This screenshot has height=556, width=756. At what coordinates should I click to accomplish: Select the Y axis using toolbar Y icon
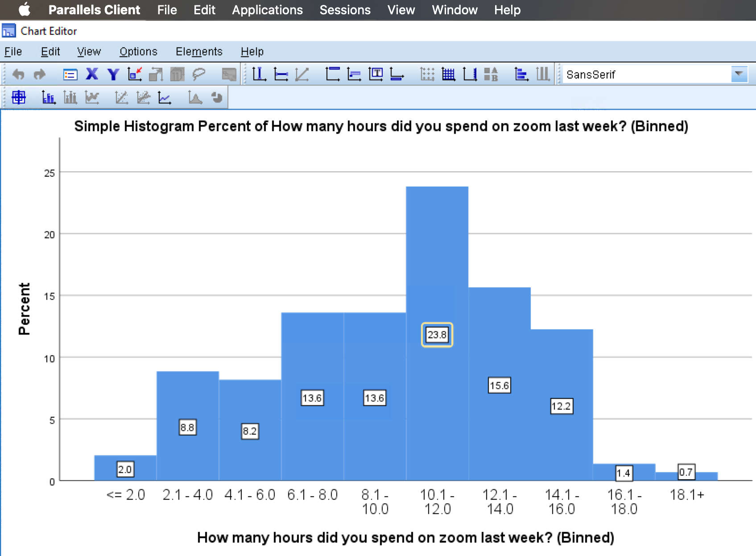(x=113, y=74)
